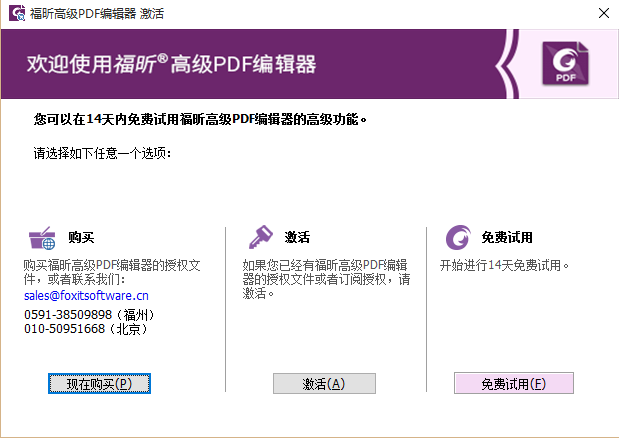Click the 激活 section heading

297,238
